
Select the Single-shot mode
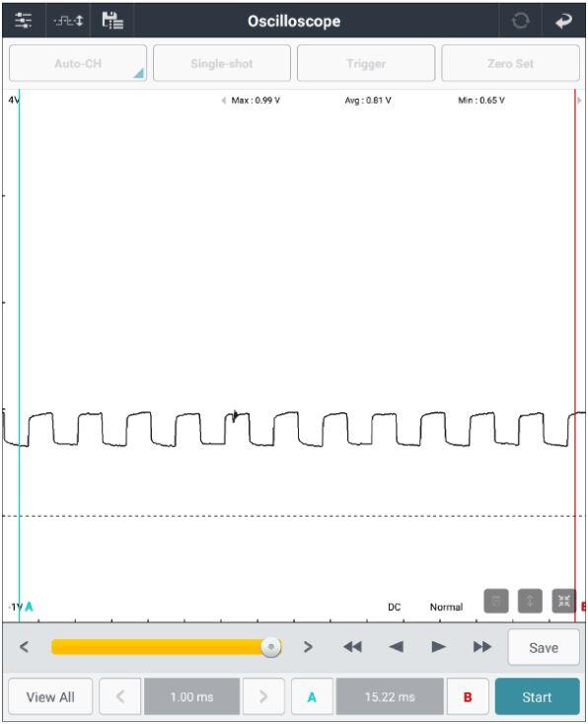pos(222,63)
